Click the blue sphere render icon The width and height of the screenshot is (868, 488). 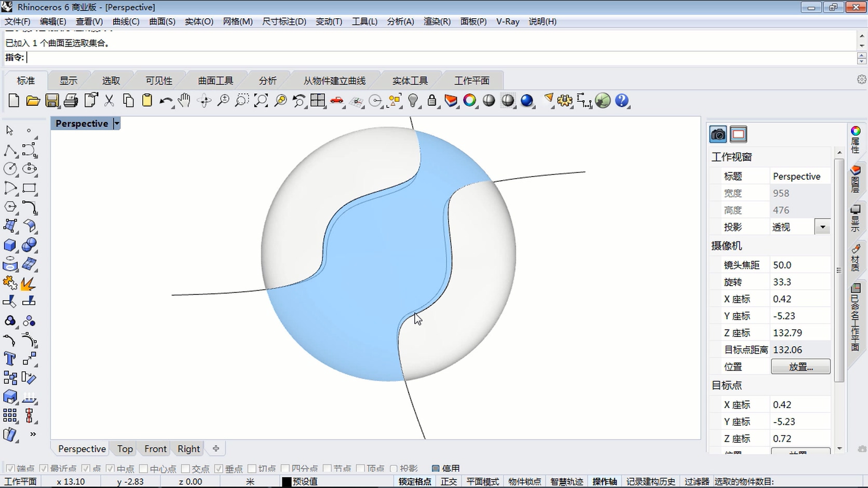pos(527,101)
